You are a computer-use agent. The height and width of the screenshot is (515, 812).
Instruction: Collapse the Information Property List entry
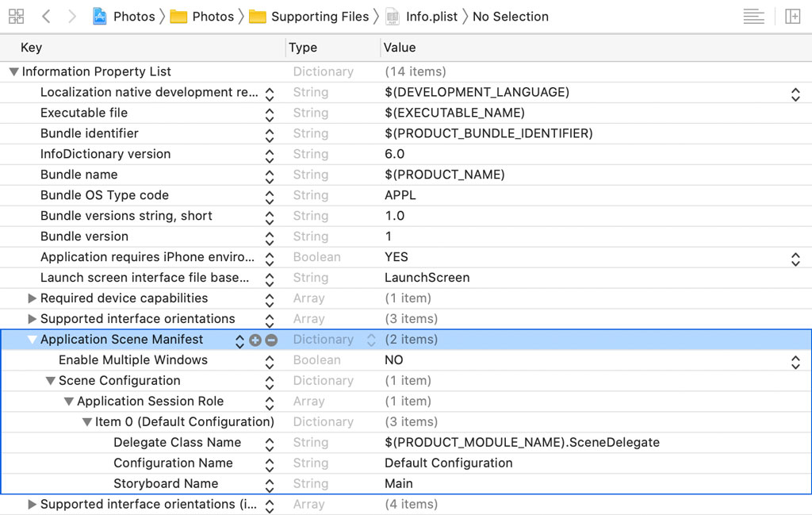(x=13, y=71)
